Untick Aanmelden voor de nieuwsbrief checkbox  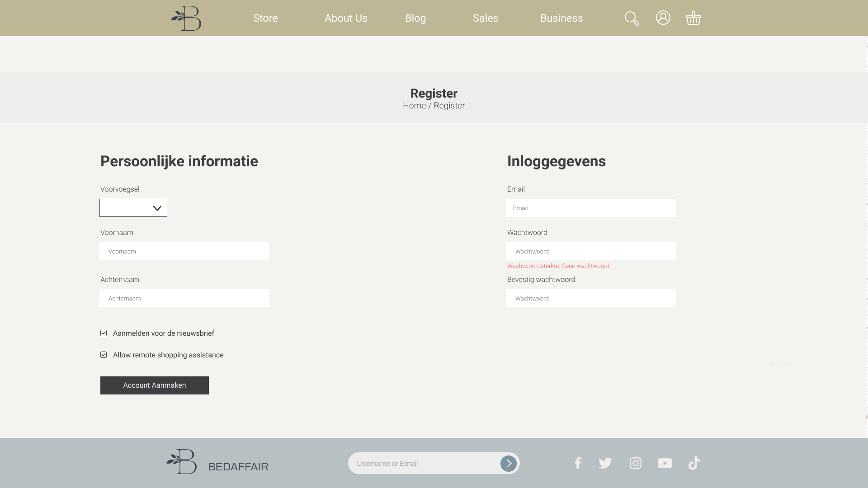coord(104,333)
